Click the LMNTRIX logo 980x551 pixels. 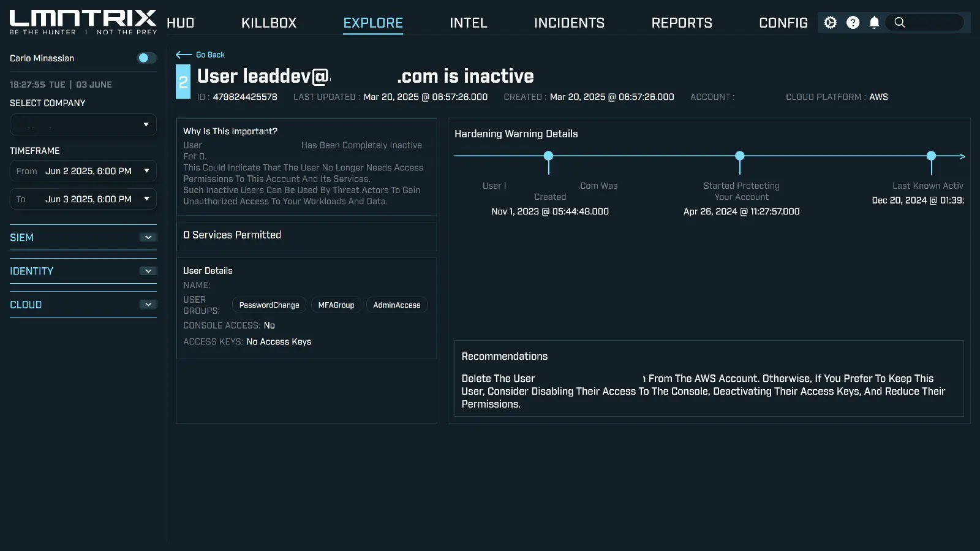[x=83, y=22]
